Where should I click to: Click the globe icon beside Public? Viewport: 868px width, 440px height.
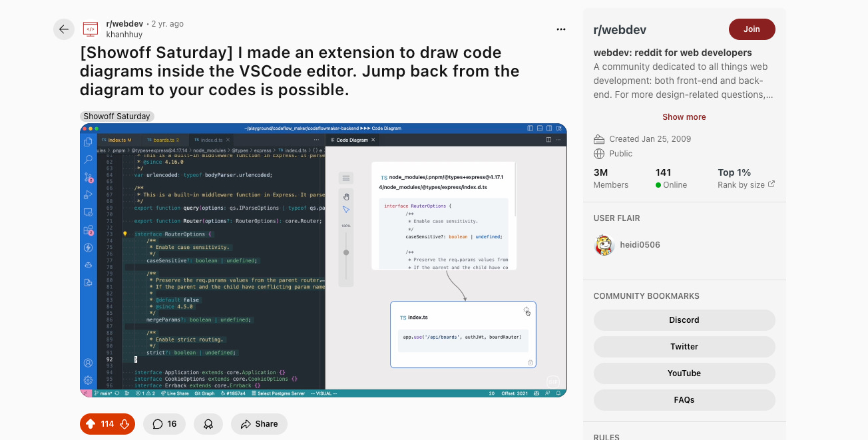(599, 154)
